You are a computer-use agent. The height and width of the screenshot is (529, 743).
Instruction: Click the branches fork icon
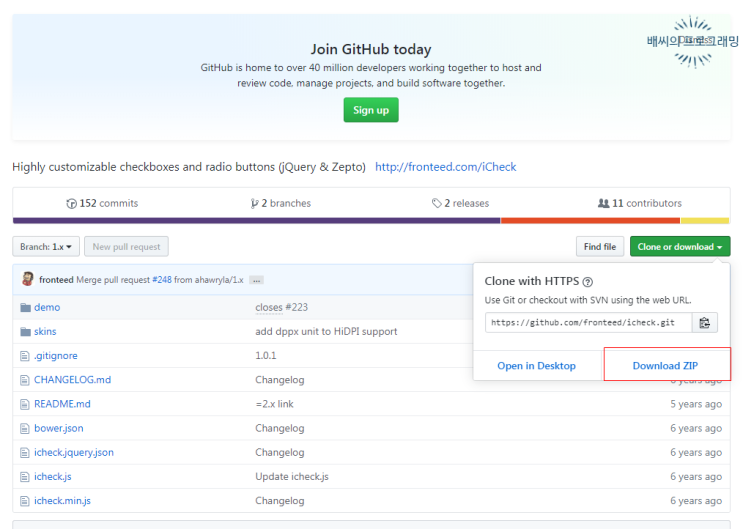coord(254,204)
